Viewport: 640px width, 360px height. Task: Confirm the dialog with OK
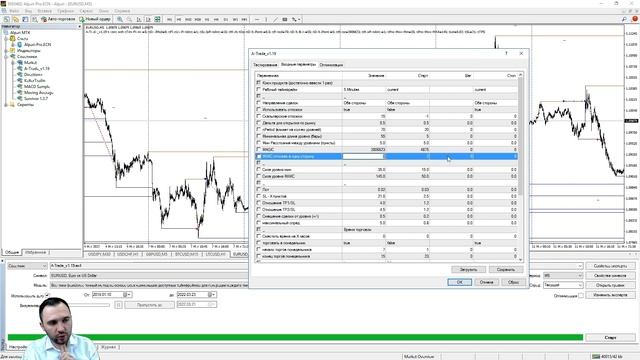click(460, 282)
